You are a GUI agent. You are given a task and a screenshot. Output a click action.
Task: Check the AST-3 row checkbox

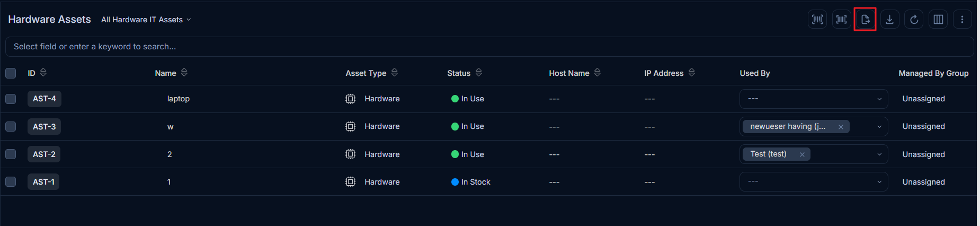coord(11,126)
